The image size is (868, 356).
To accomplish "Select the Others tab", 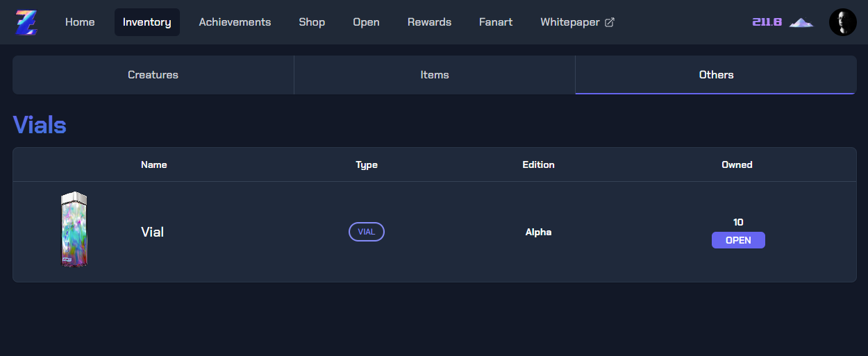I will (x=716, y=75).
